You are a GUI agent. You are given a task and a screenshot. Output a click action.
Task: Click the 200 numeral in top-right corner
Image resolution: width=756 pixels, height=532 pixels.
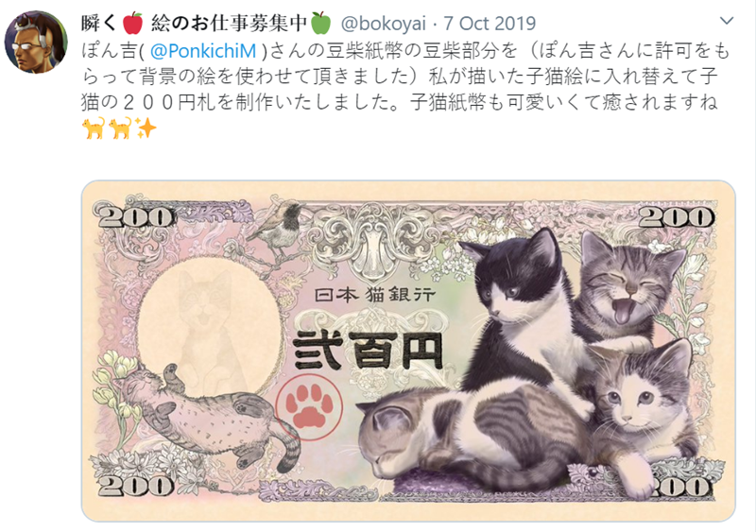coord(676,216)
